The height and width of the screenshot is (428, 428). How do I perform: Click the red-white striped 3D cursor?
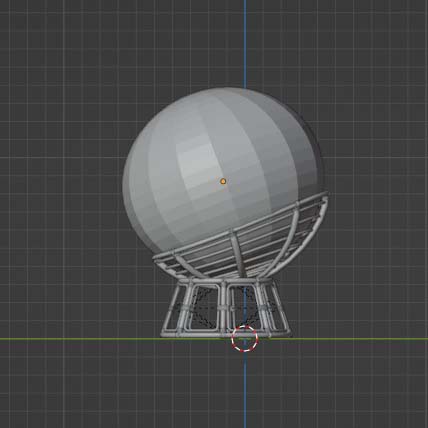tap(245, 339)
